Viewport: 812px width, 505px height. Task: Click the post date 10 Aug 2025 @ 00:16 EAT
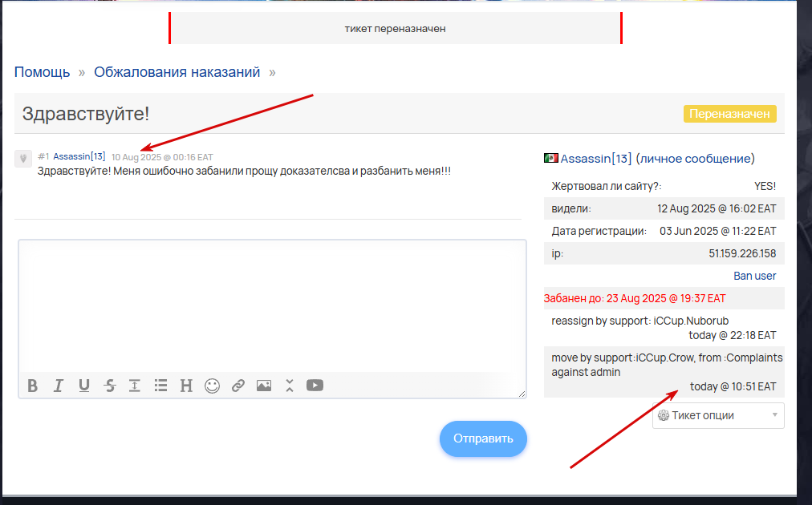[x=162, y=157]
